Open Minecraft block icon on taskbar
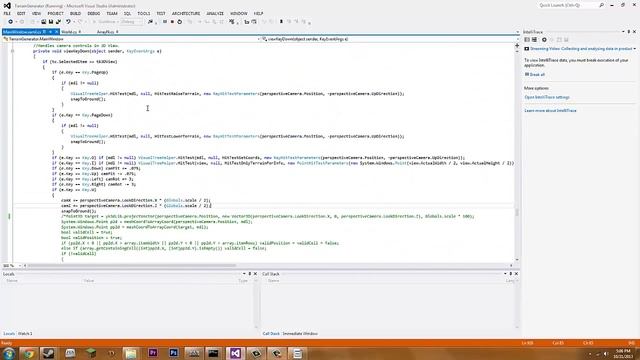This screenshot has width=640, height=360. click(x=91, y=353)
